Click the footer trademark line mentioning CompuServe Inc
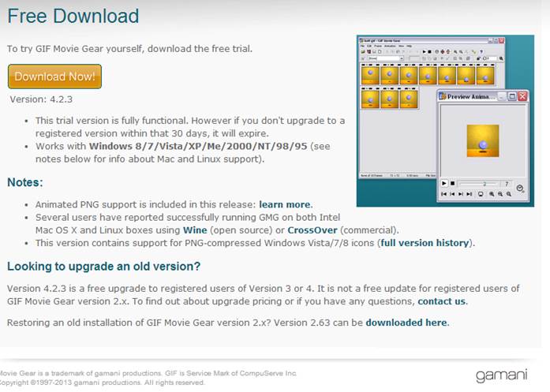This screenshot has height=392, width=550. tap(148, 373)
